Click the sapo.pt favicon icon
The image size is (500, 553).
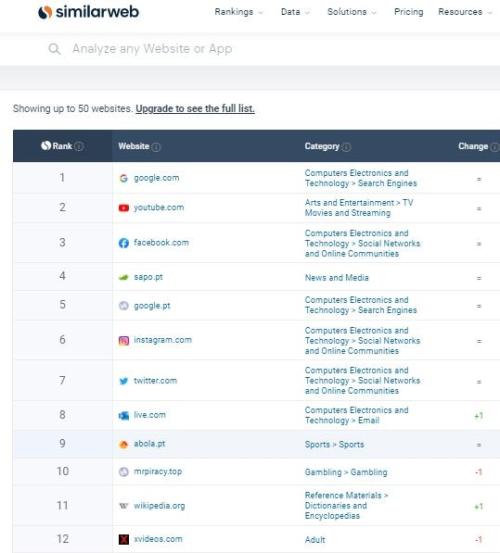[123, 277]
